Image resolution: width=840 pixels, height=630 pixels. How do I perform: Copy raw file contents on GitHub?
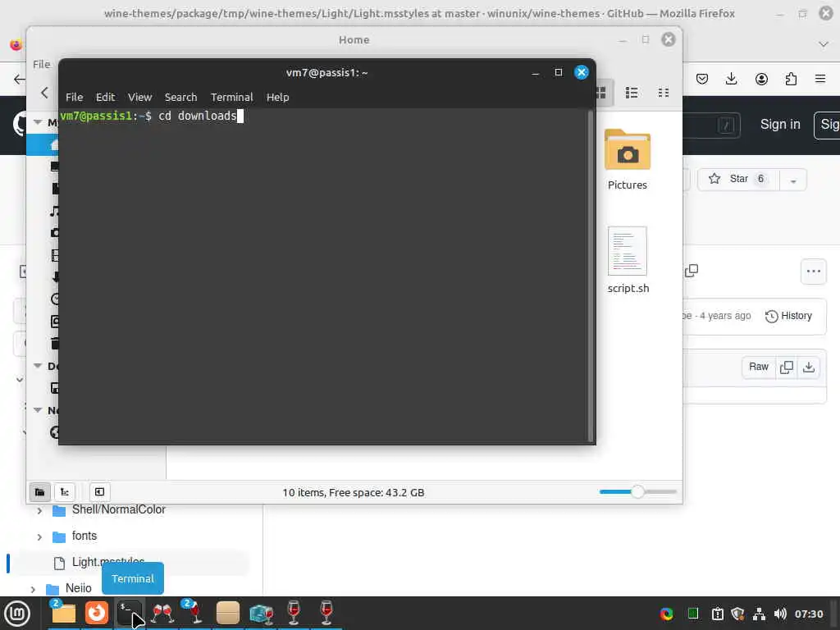point(787,367)
